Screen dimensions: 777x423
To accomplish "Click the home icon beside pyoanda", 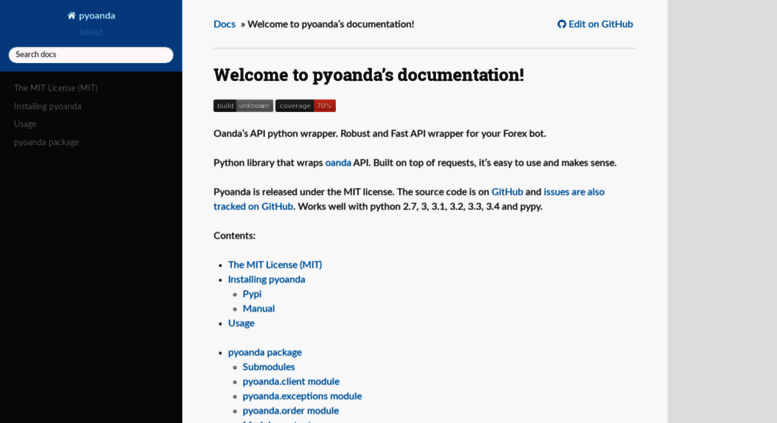I will [71, 16].
